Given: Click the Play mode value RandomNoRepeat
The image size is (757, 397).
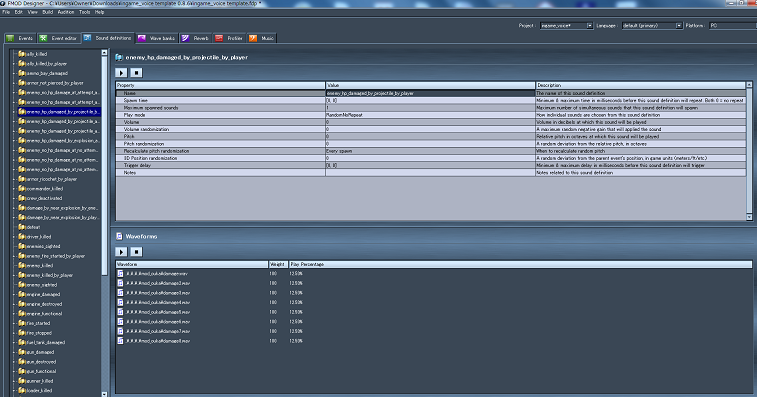Looking at the screenshot, I should tap(345, 115).
